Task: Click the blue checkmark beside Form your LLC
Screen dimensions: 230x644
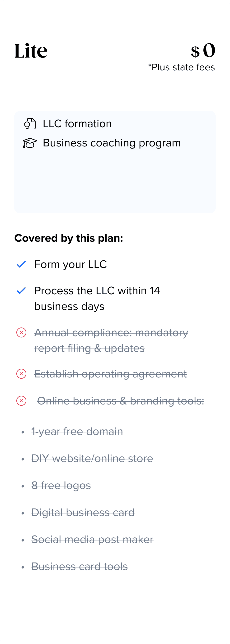Action: tap(21, 264)
